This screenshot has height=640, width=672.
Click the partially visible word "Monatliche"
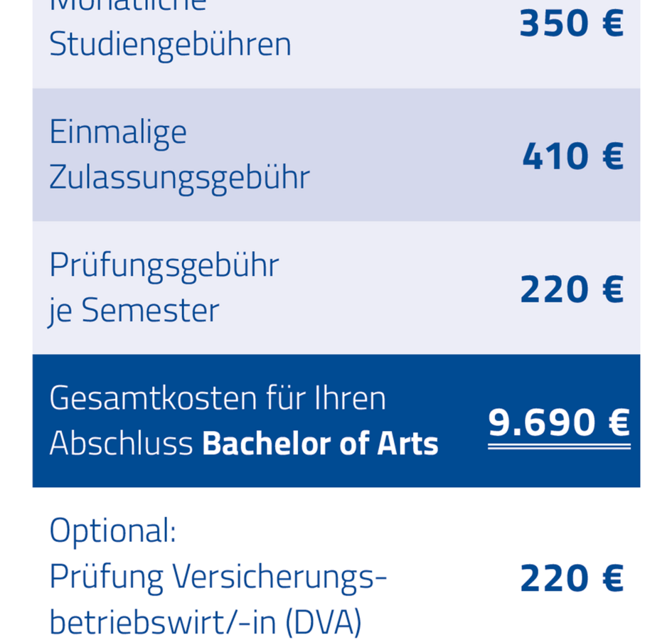point(127,6)
